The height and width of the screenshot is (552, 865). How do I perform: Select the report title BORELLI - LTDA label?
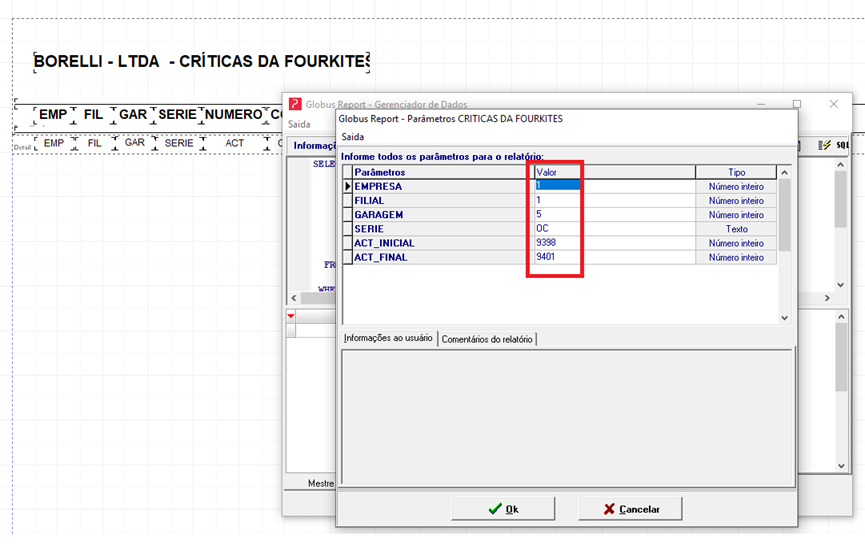tap(202, 61)
